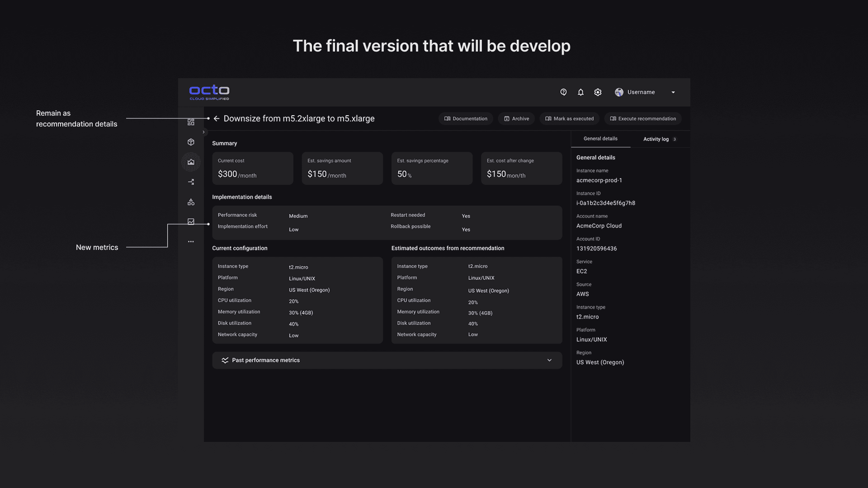
Task: Open the Documentation button
Action: 466,119
